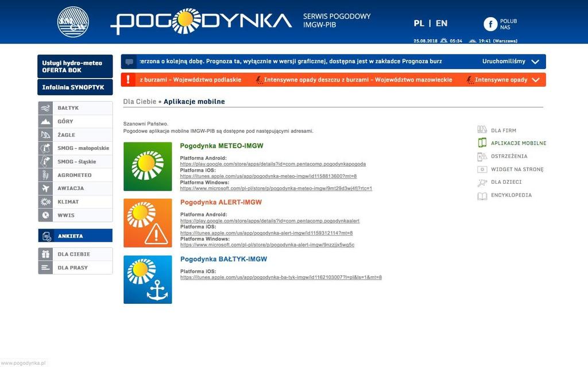Open the AGROMETEO menu item

74,175
